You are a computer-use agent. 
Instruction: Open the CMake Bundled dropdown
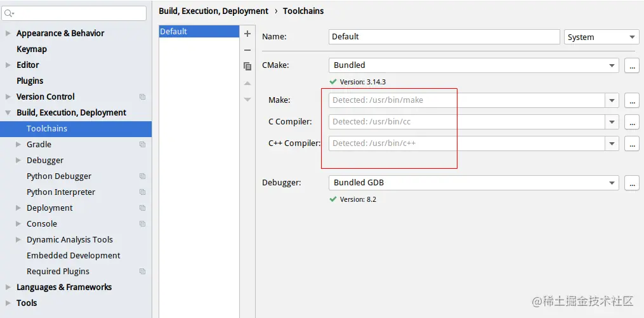473,65
